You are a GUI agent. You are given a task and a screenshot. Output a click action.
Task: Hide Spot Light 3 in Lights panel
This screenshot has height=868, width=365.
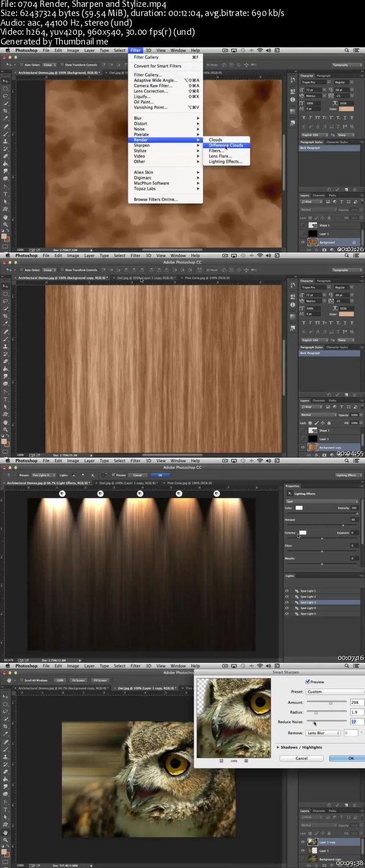287,602
